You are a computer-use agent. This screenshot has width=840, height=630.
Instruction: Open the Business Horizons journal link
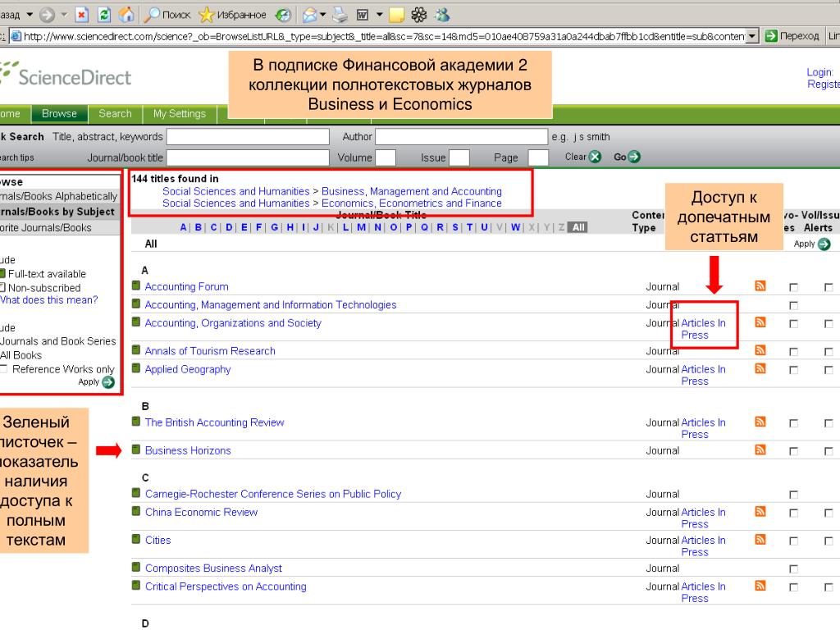tap(188, 450)
